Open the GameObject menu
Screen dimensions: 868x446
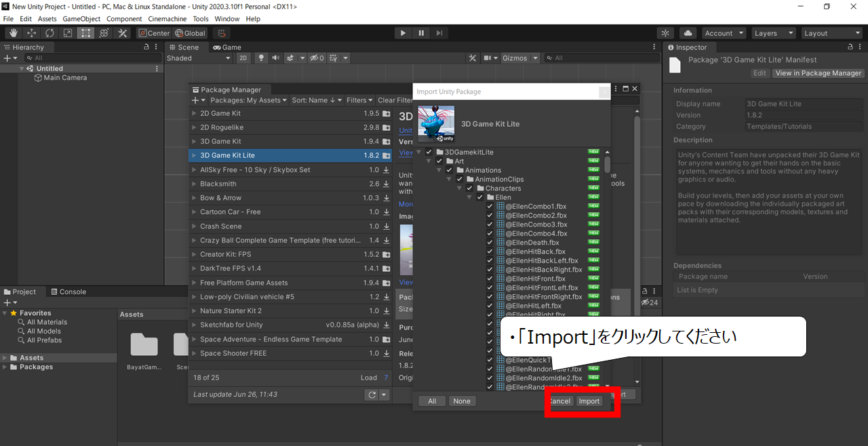pyautogui.click(x=82, y=19)
